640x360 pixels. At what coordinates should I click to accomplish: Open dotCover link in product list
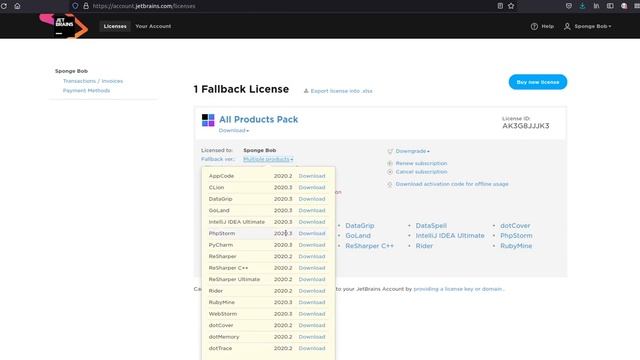(515, 226)
